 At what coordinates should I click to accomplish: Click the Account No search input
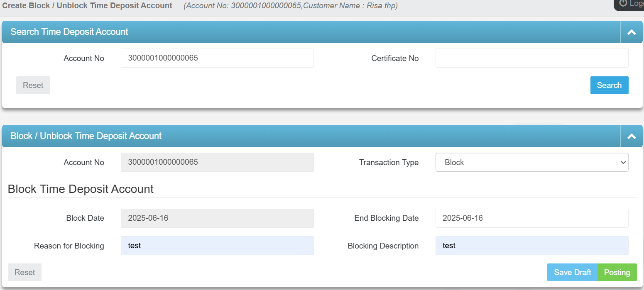(x=217, y=58)
